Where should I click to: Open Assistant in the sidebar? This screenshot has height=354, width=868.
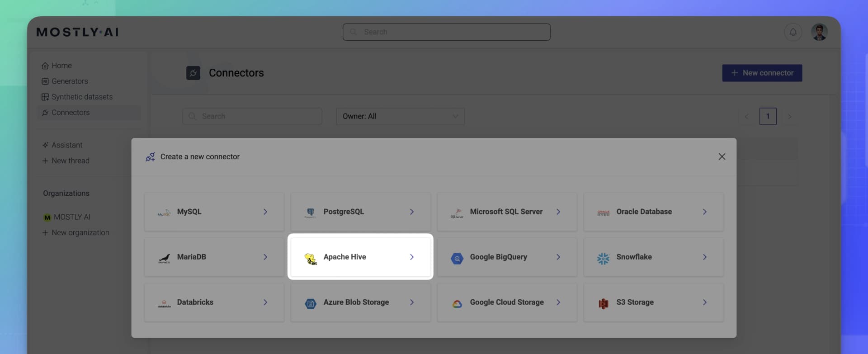62,145
